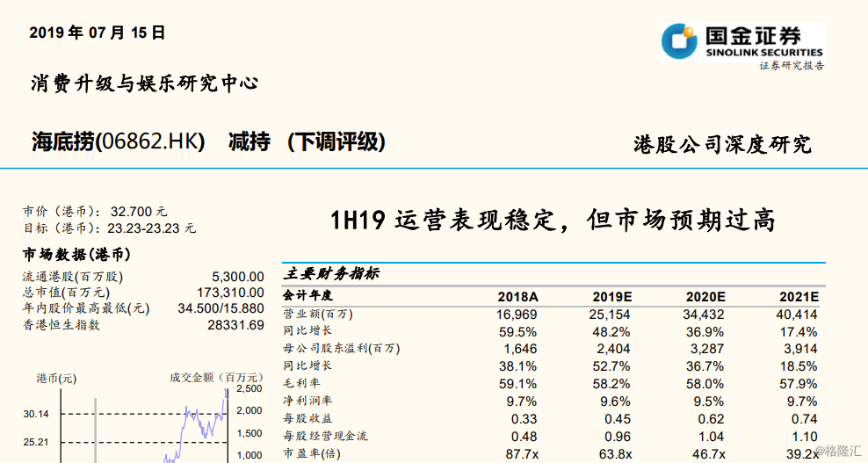This screenshot has height=463, width=868.
Task: Select the gross margin value 57.9%
Action: (x=799, y=384)
